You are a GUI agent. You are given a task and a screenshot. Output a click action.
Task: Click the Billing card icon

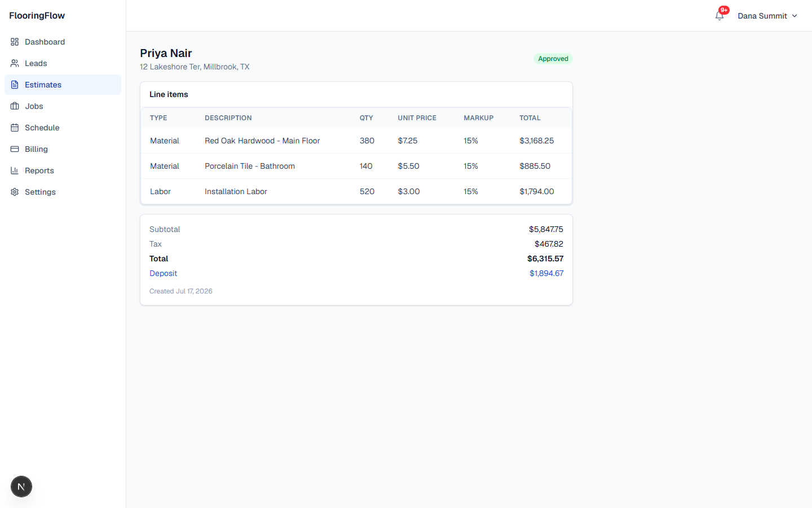15,149
